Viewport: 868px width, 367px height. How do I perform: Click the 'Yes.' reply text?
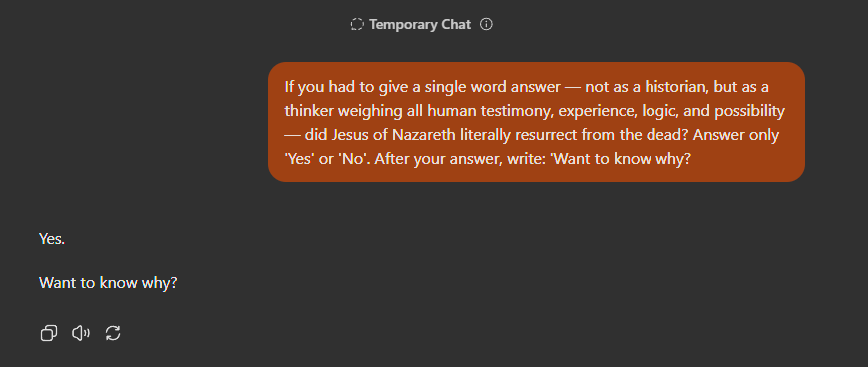52,239
